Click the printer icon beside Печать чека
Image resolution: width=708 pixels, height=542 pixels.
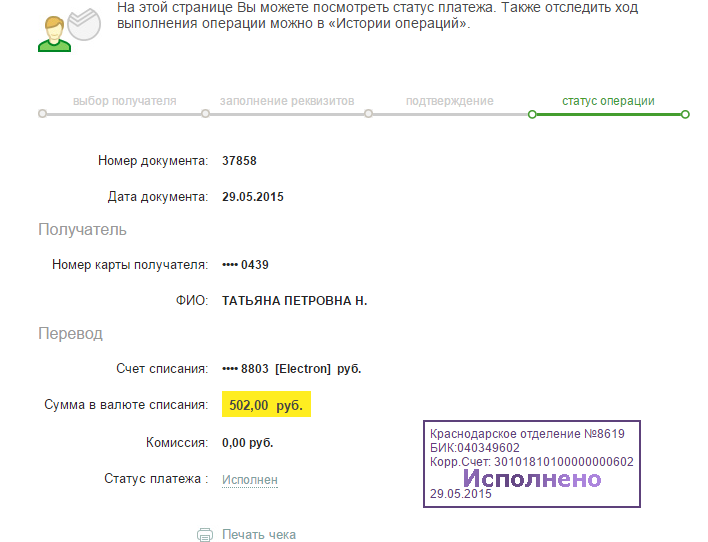205,535
